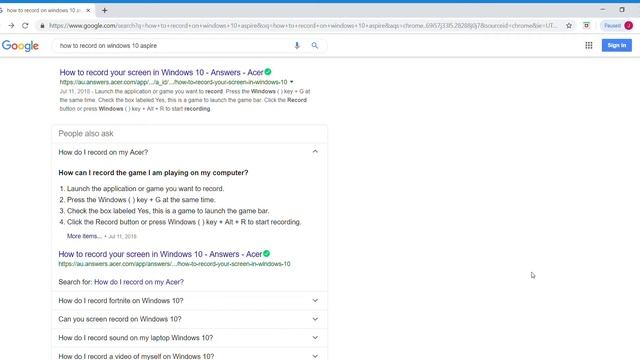Click the first result's green URL text
640x360 pixels.
173,82
